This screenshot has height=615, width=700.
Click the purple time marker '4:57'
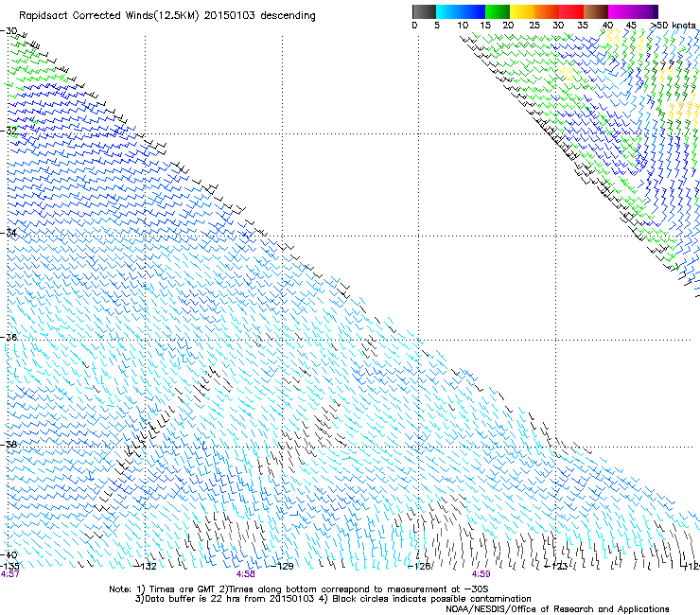click(9, 574)
